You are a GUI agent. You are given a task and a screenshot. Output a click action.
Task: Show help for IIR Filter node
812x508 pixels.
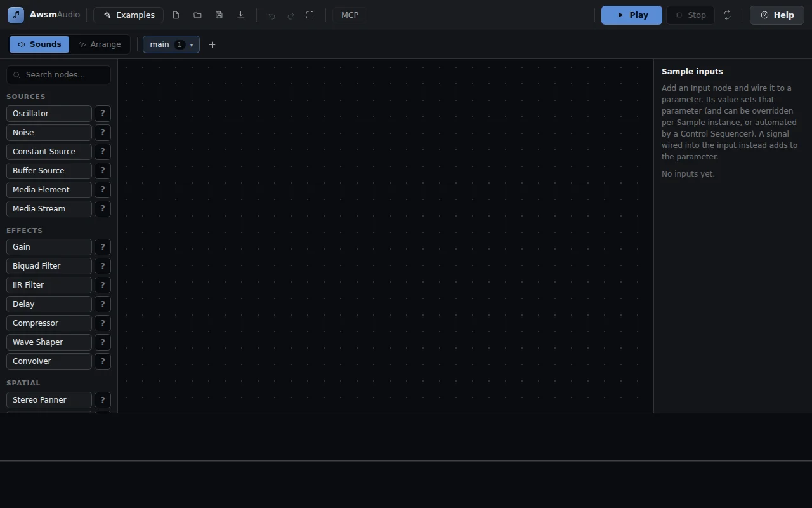102,285
